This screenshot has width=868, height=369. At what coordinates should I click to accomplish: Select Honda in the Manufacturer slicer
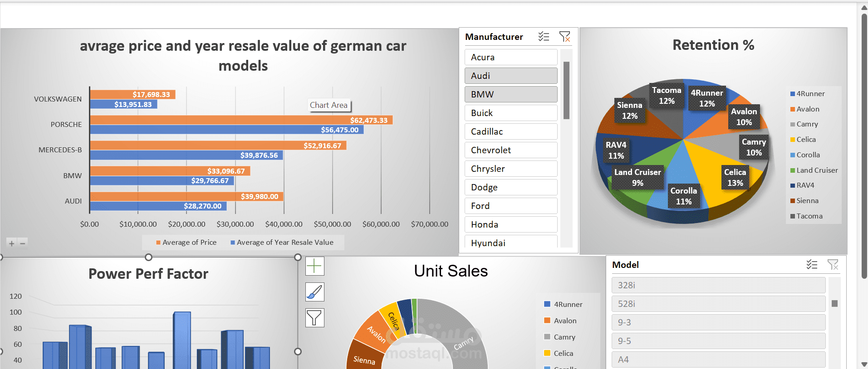(x=511, y=224)
